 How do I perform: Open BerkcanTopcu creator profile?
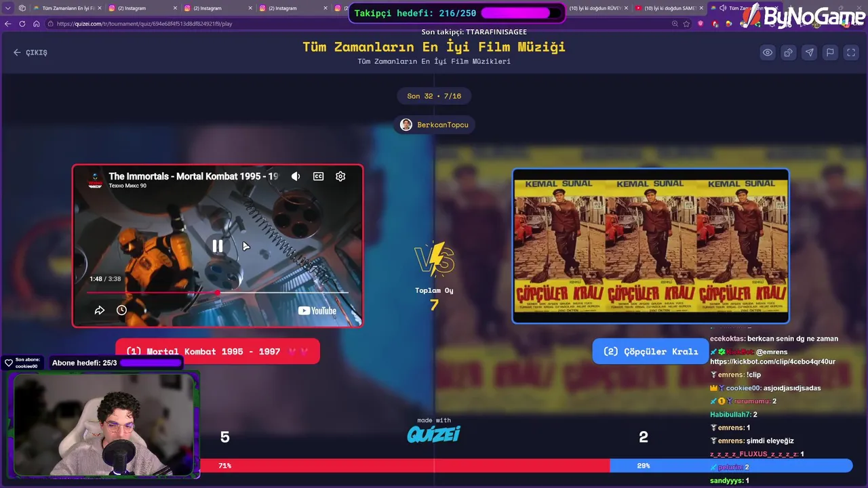(434, 125)
